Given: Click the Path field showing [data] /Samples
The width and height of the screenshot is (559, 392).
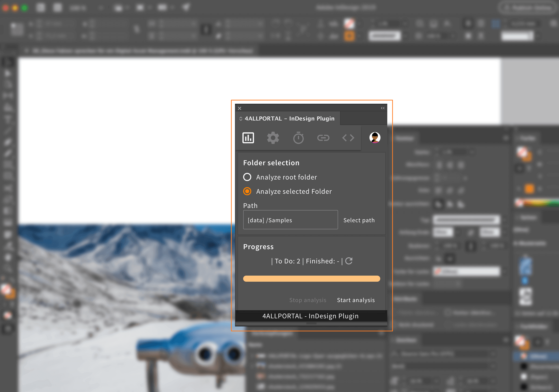Looking at the screenshot, I should 291,220.
